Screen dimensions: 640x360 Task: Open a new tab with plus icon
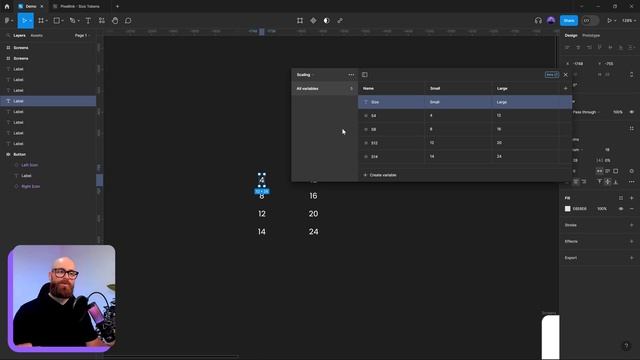(117, 6)
